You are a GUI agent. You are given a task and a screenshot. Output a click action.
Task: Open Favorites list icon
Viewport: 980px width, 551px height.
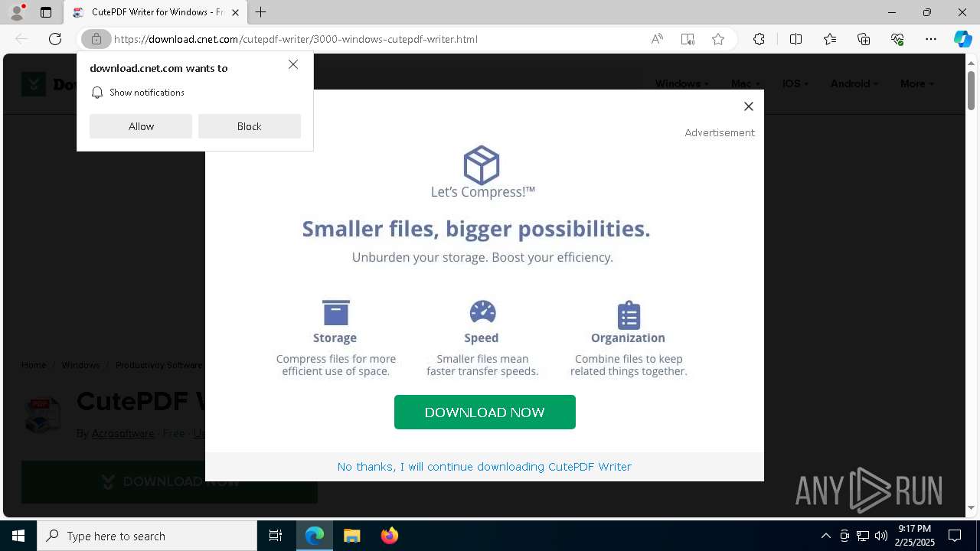(x=830, y=39)
